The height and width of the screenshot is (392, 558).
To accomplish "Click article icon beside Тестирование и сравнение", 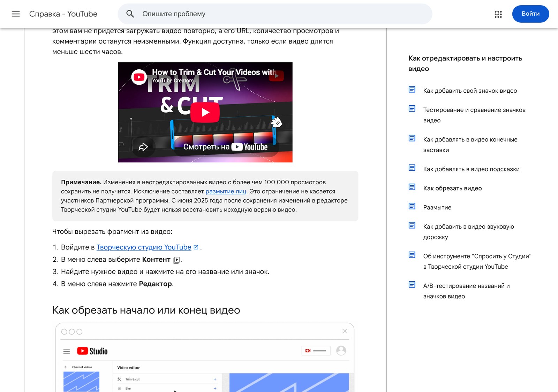I will pos(412,109).
